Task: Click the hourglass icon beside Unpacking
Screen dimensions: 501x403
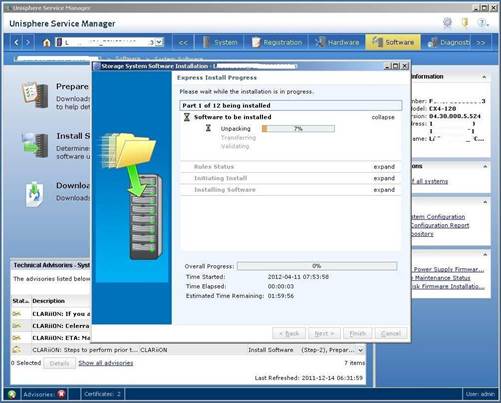Action: point(208,128)
